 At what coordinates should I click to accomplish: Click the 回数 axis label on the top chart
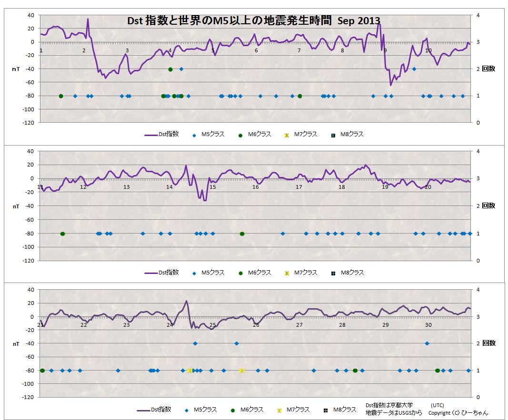(x=488, y=69)
